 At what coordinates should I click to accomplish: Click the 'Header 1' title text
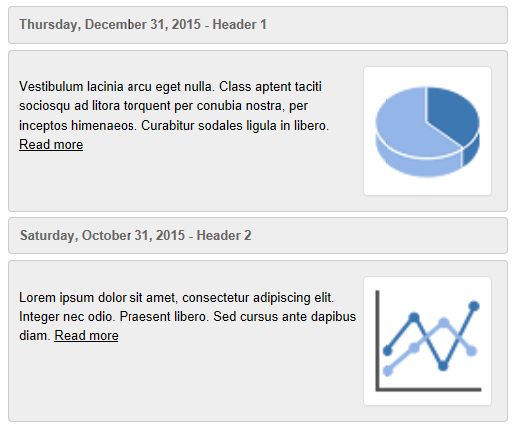pyautogui.click(x=239, y=25)
